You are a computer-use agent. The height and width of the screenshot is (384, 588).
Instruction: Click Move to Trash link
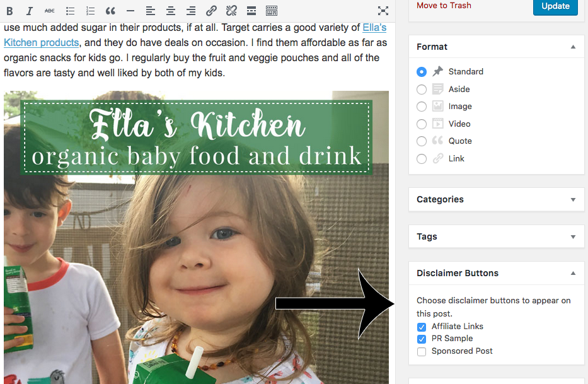(444, 5)
